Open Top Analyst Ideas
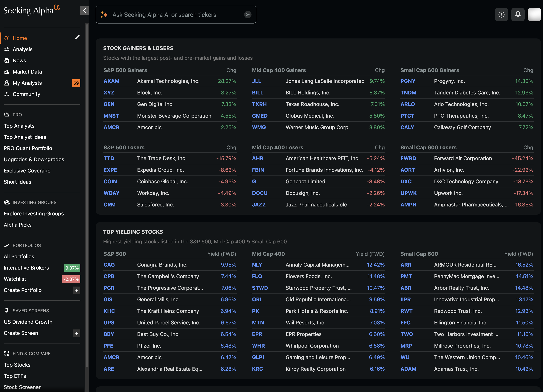Viewport: 543px width, 392px height. point(25,137)
